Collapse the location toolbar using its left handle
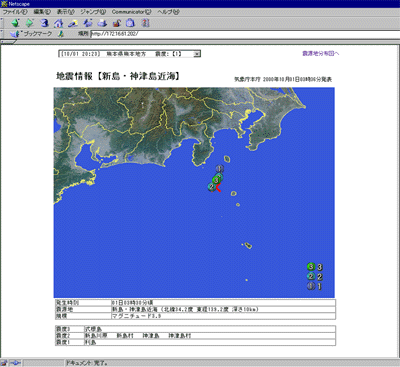Image resolution: width=400 pixels, height=367 pixels. (x=2, y=34)
